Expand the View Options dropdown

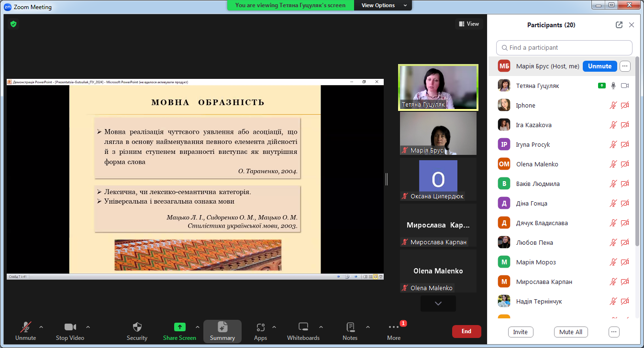(x=383, y=5)
